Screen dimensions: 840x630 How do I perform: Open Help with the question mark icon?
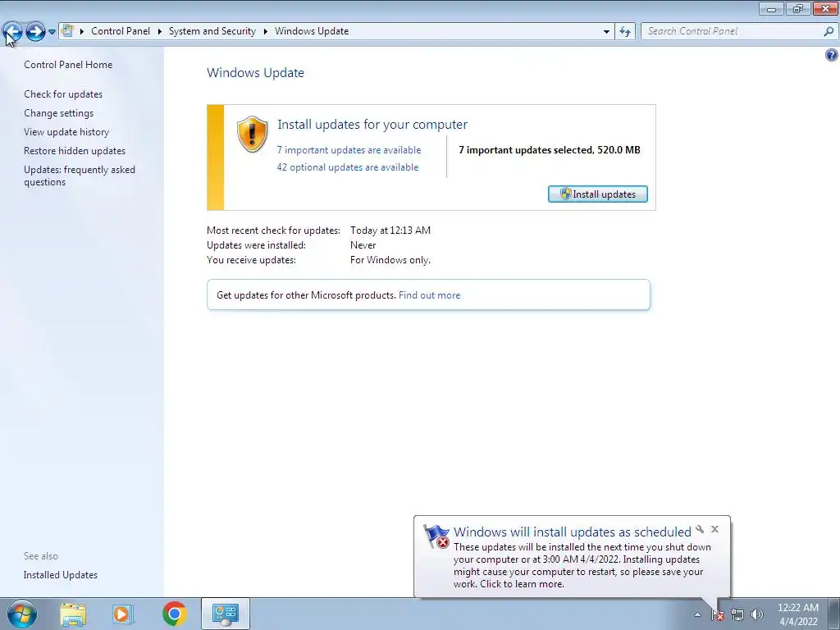click(832, 55)
